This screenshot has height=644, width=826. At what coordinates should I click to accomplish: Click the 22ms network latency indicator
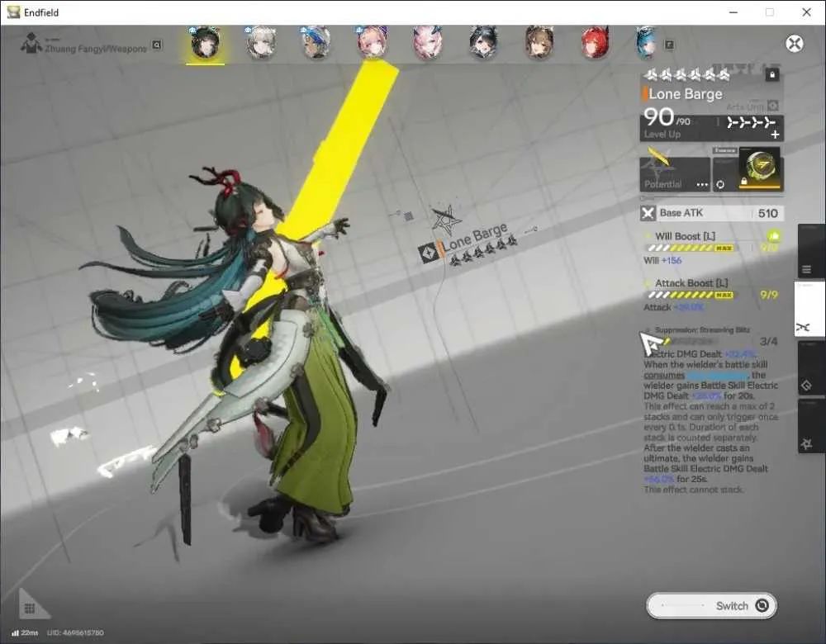pos(25,632)
